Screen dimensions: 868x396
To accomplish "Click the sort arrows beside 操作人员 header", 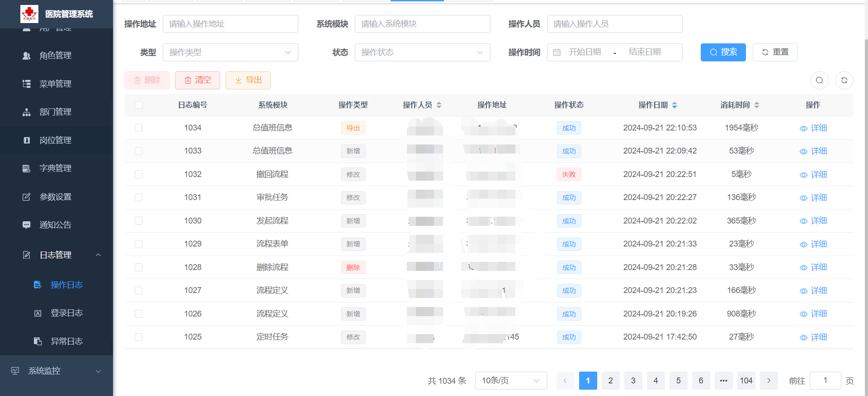I will [439, 105].
